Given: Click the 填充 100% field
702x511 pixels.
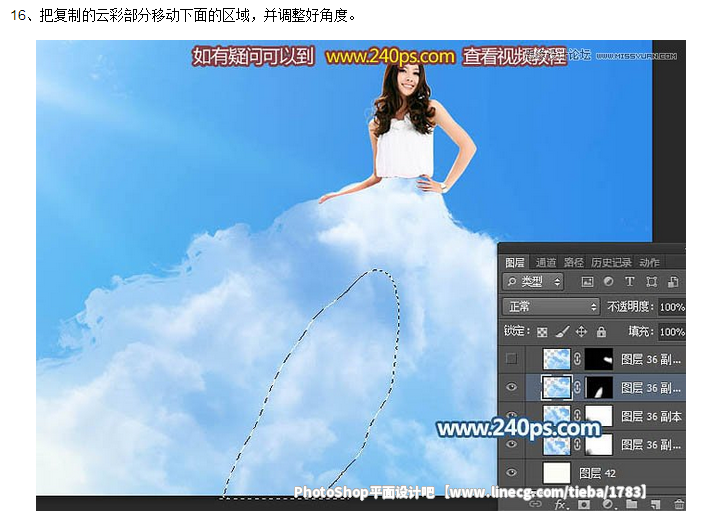Looking at the screenshot, I should tap(672, 332).
